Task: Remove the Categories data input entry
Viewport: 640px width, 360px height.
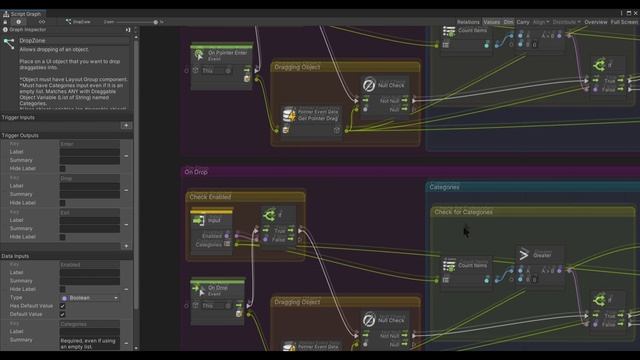Action: coord(126,343)
